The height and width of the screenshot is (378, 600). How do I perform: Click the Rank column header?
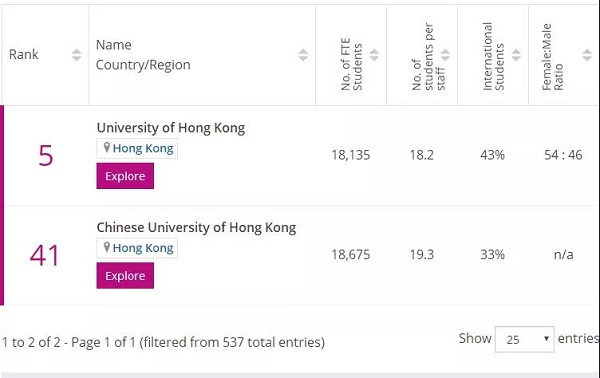23,54
